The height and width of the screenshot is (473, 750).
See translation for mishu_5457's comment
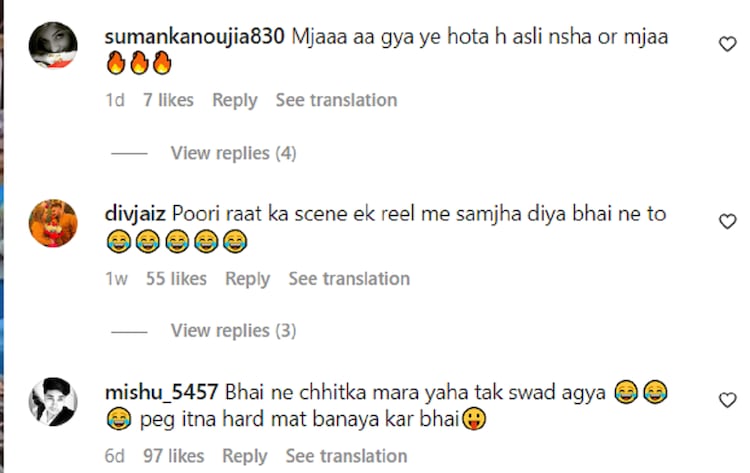[346, 456]
